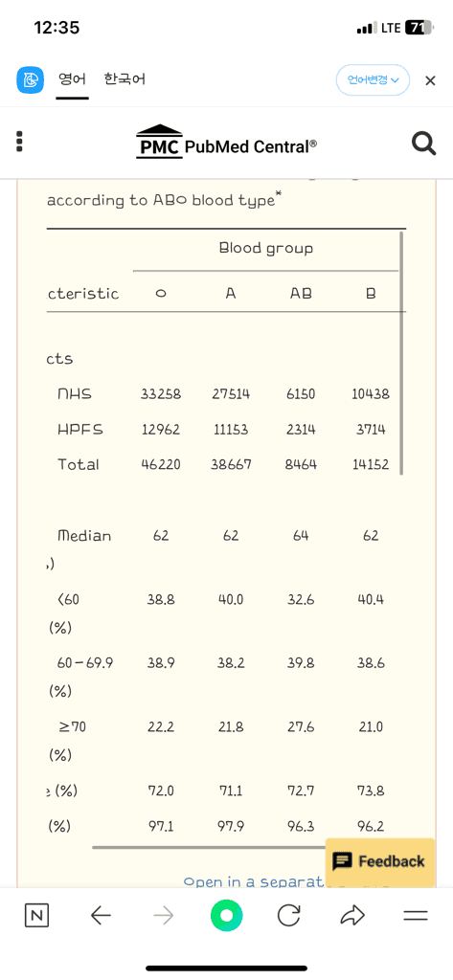Open table in a separate window link

(x=254, y=881)
